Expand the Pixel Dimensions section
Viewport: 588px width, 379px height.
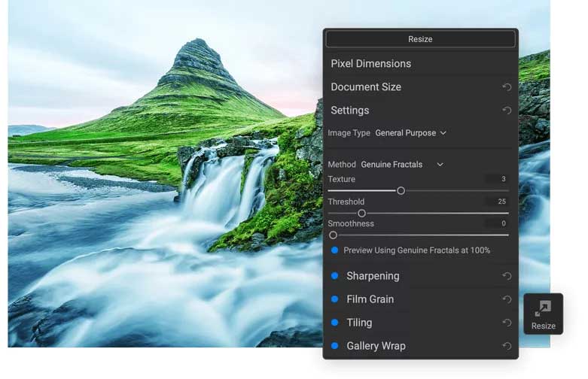pyautogui.click(x=371, y=64)
